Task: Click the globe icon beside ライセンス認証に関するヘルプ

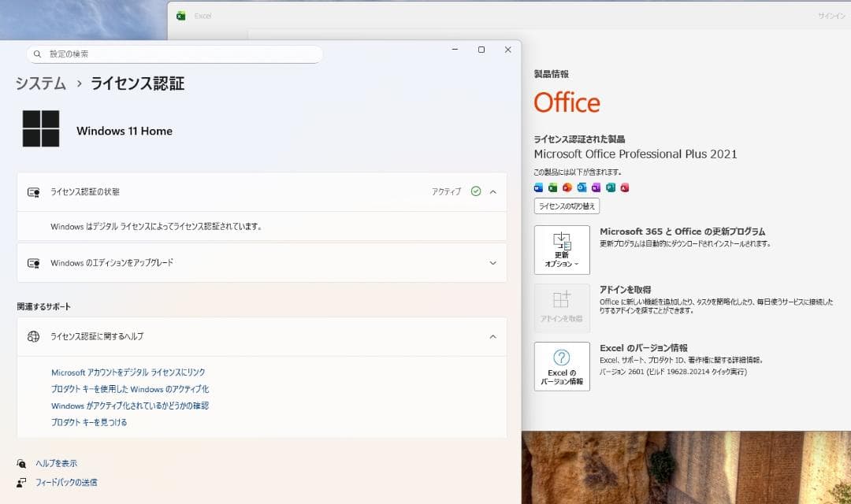Action: click(34, 336)
